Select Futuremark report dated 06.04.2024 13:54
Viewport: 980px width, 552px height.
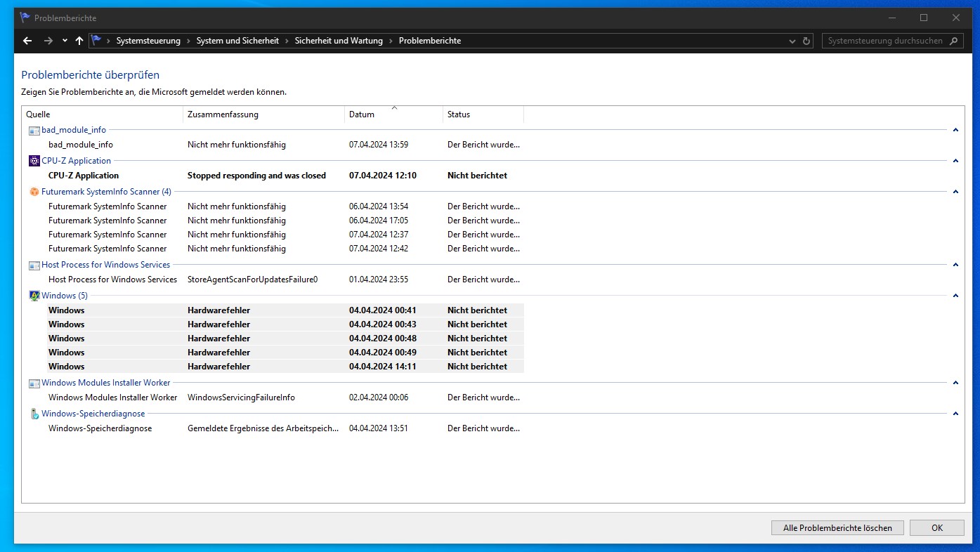(285, 206)
